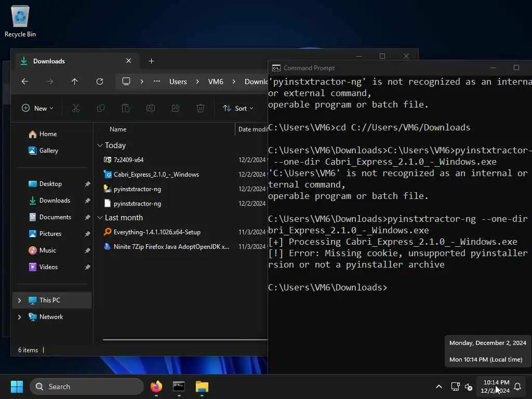
Task: Unpin Desktop using its pin icon
Action: point(87,184)
